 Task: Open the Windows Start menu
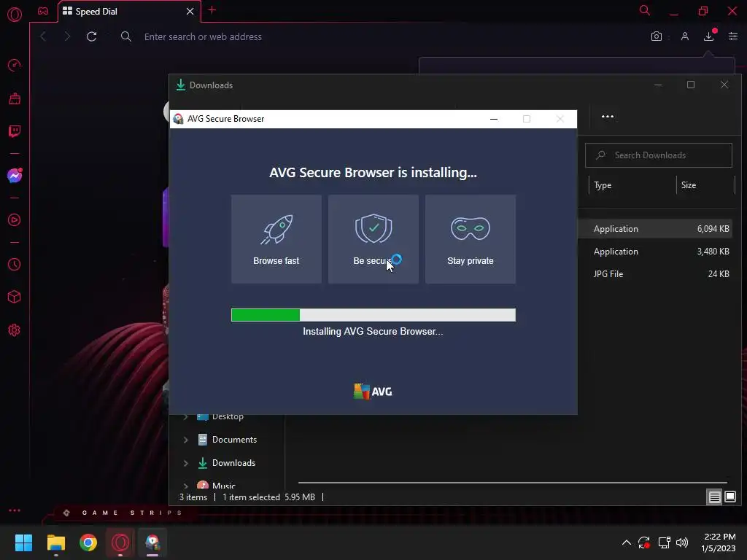[23, 542]
